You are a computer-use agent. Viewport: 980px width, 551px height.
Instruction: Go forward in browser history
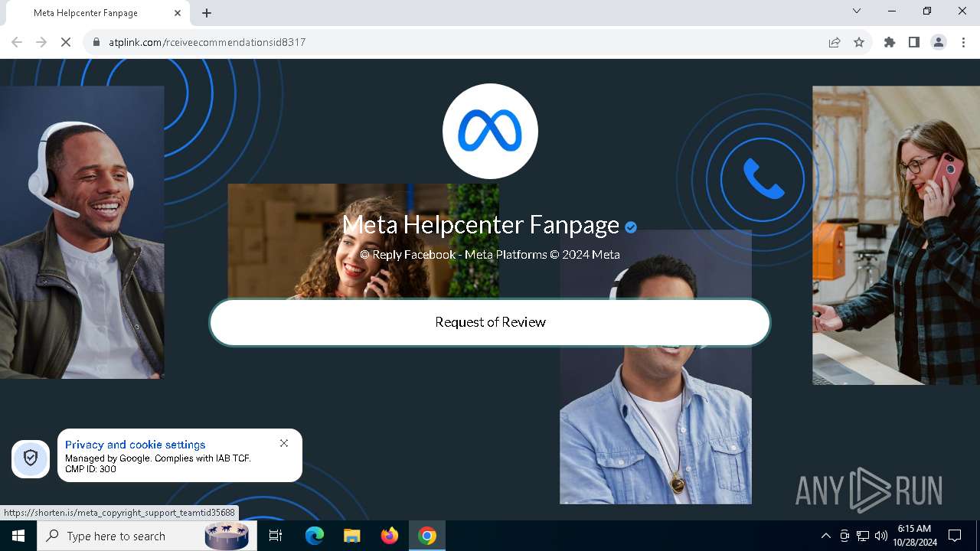click(41, 42)
